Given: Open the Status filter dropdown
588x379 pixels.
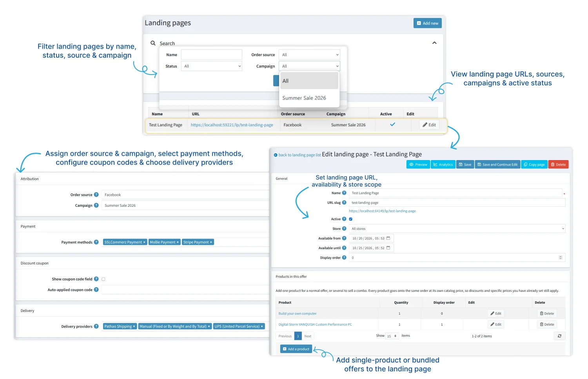Looking at the screenshot, I should [212, 66].
